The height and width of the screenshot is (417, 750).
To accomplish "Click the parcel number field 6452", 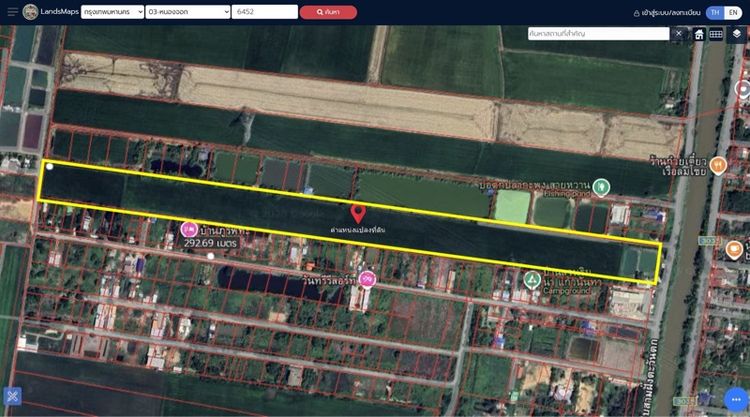I will click(x=264, y=12).
